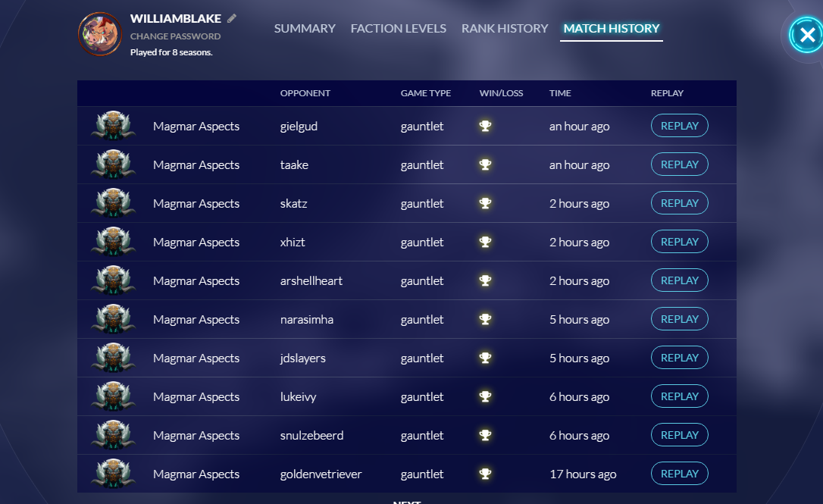
Task: Click the trophy icon in jdslayers row
Action: pyautogui.click(x=485, y=358)
